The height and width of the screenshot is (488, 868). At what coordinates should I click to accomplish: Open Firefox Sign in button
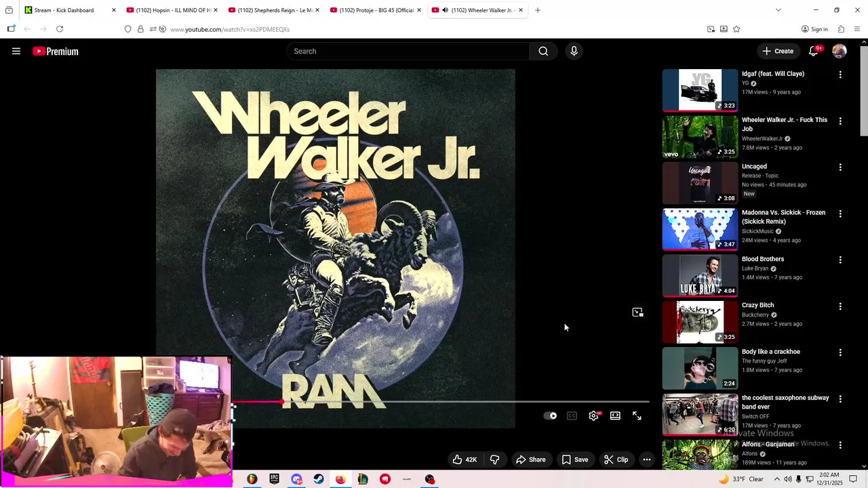pos(814,29)
